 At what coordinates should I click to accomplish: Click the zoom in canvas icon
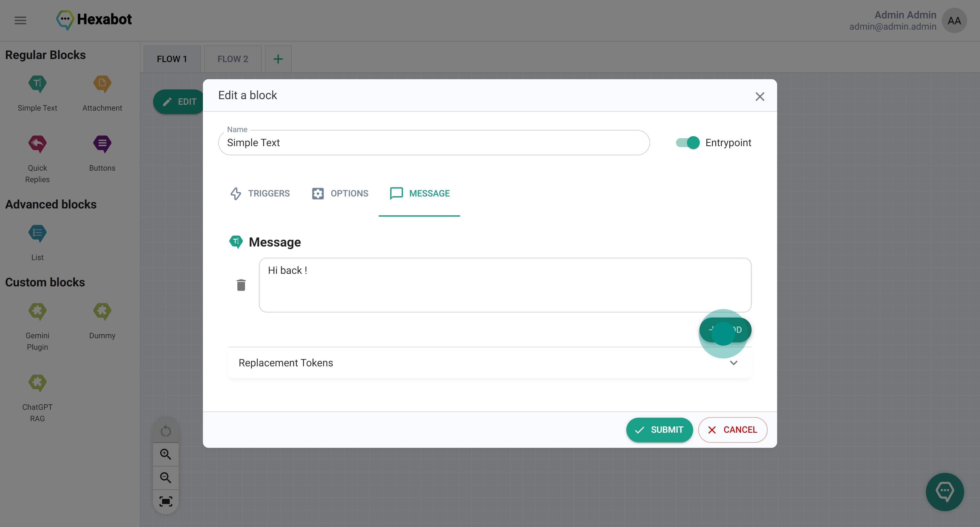point(165,454)
